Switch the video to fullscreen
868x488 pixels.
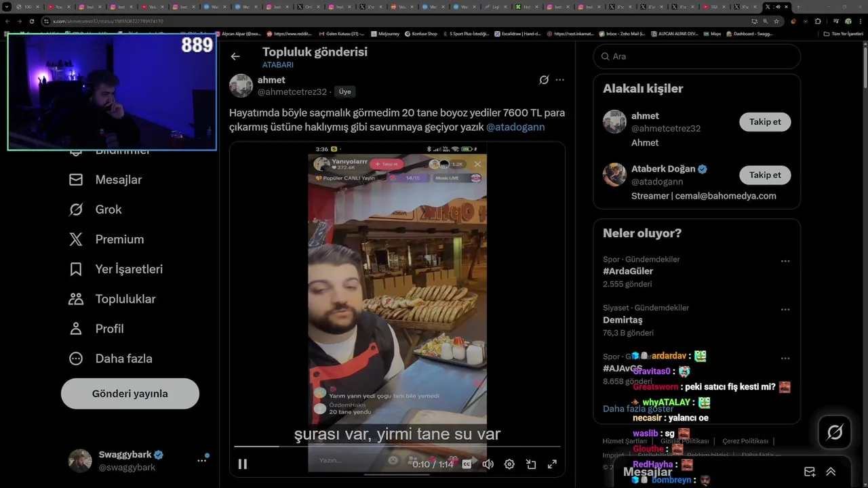[552, 464]
